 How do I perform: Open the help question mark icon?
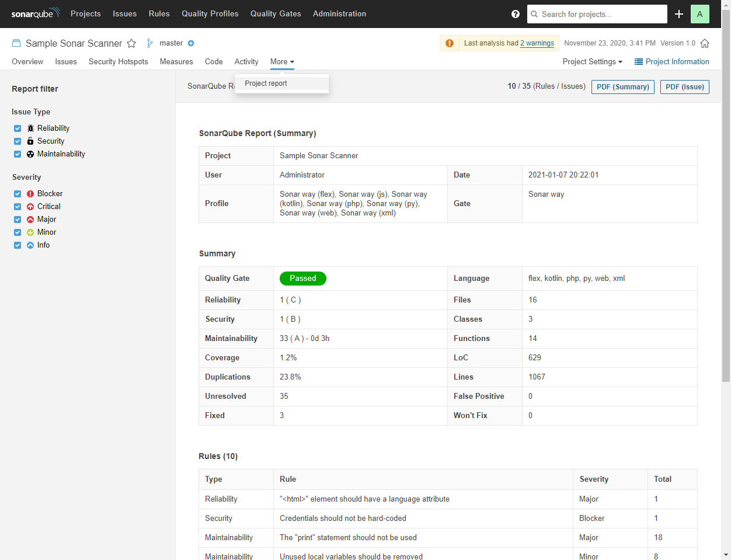[x=516, y=14]
